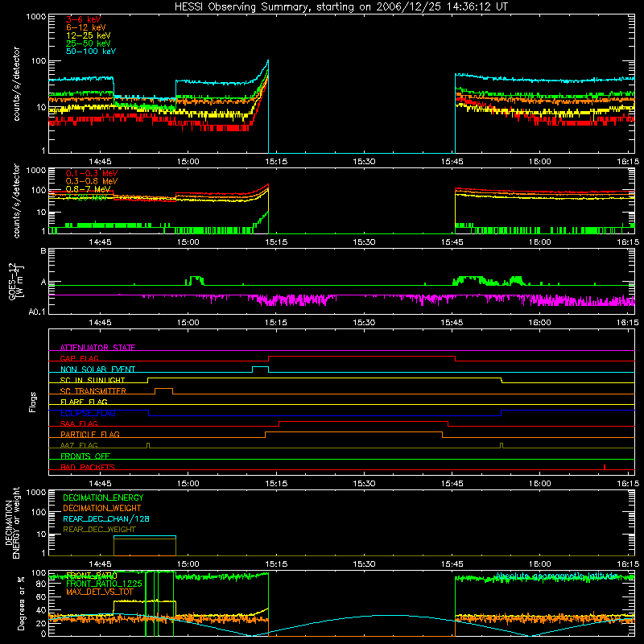This screenshot has width=644, height=644.
Task: Click the 16:00 tick label under decimation panel
Action: 539,564
